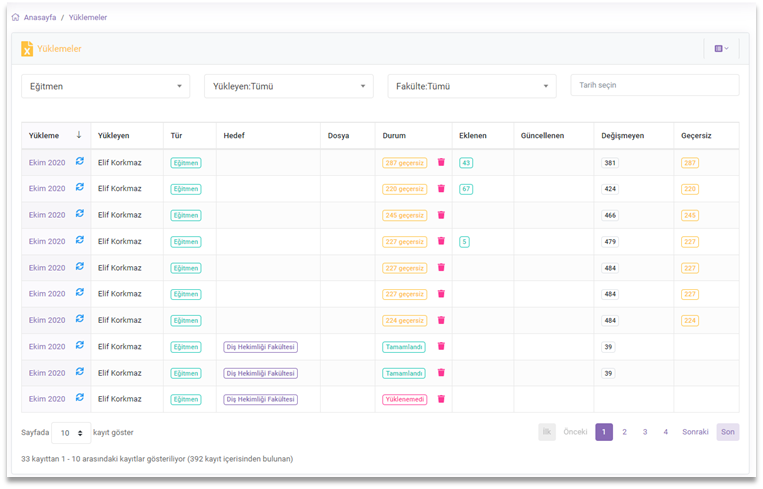Delete the upload with 220 geçersiz status
Image resolution: width=763 pixels, height=489 pixels.
[441, 188]
